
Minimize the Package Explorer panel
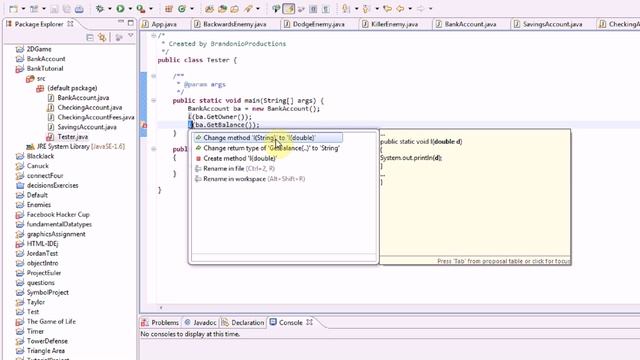[x=121, y=22]
